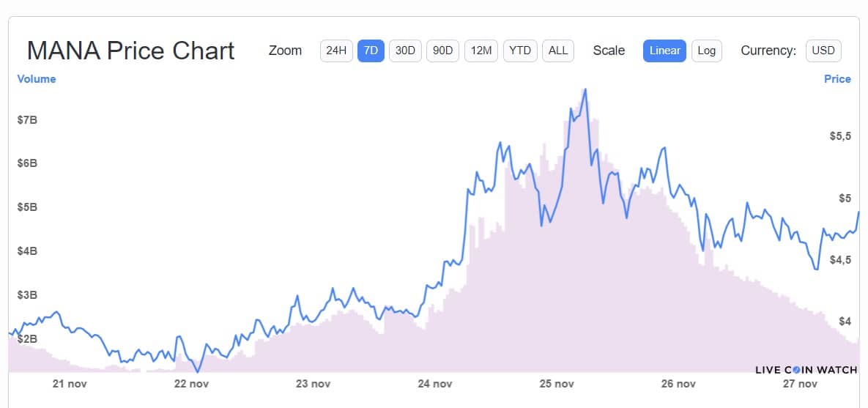Click the Price axis label
Viewport: 868px width, 408px height.
point(837,79)
